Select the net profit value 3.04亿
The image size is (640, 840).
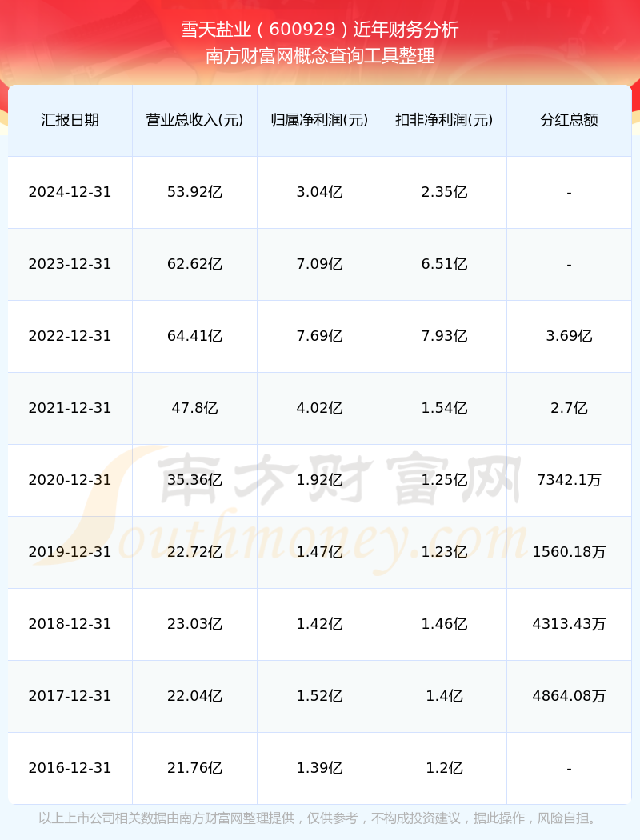[320, 192]
